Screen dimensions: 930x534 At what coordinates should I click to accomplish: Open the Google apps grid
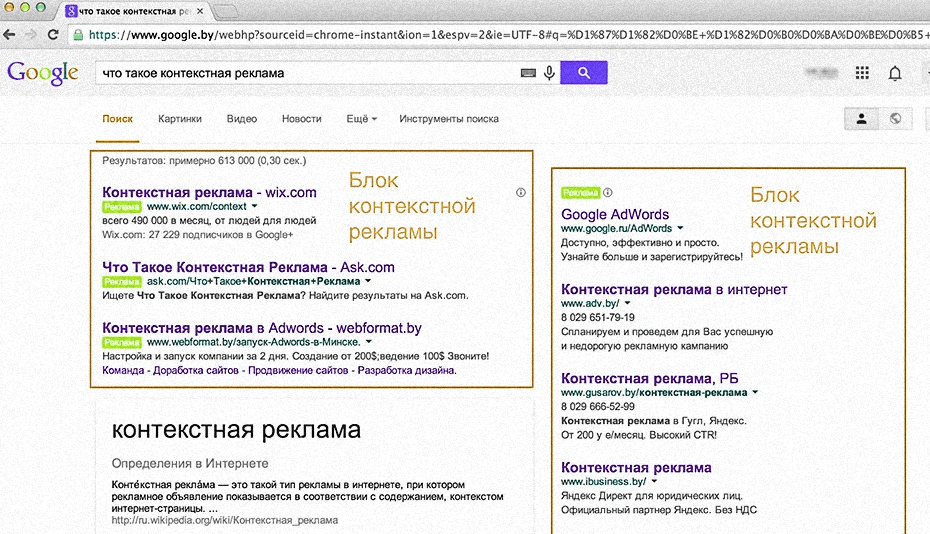pos(862,73)
